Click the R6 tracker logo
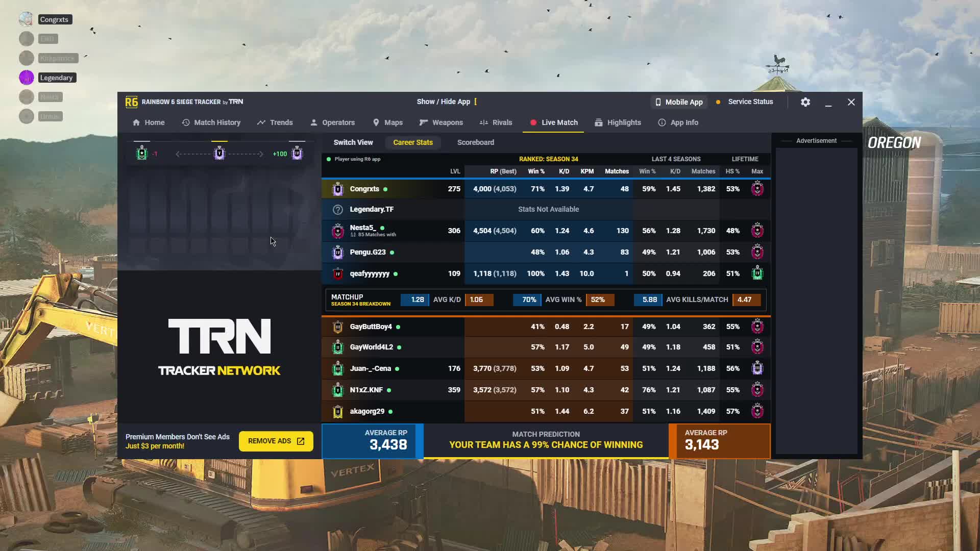The width and height of the screenshot is (980, 551). pyautogui.click(x=131, y=102)
